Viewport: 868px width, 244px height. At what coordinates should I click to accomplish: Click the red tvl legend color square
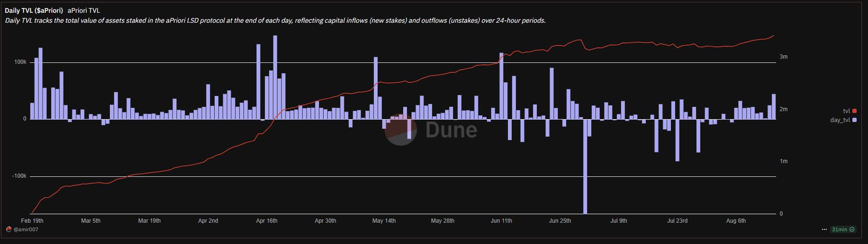click(x=854, y=111)
